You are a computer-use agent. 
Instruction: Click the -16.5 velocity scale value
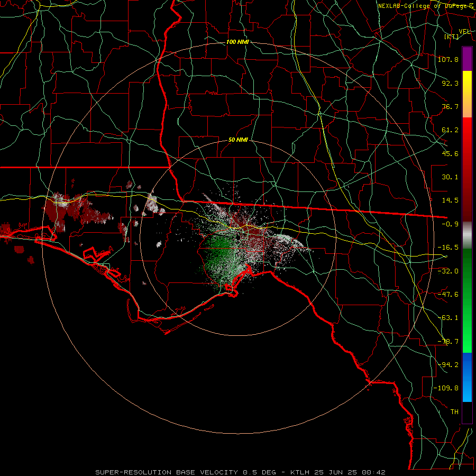point(448,248)
